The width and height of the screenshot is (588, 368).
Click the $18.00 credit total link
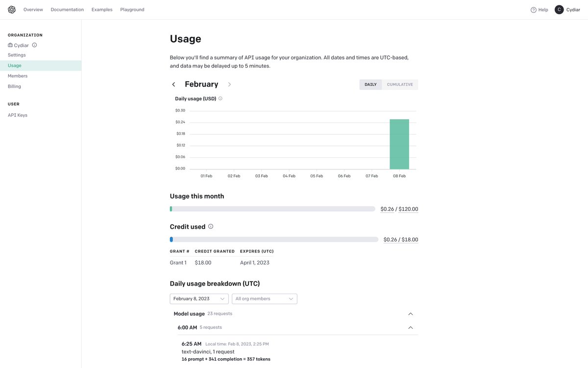[x=410, y=240]
